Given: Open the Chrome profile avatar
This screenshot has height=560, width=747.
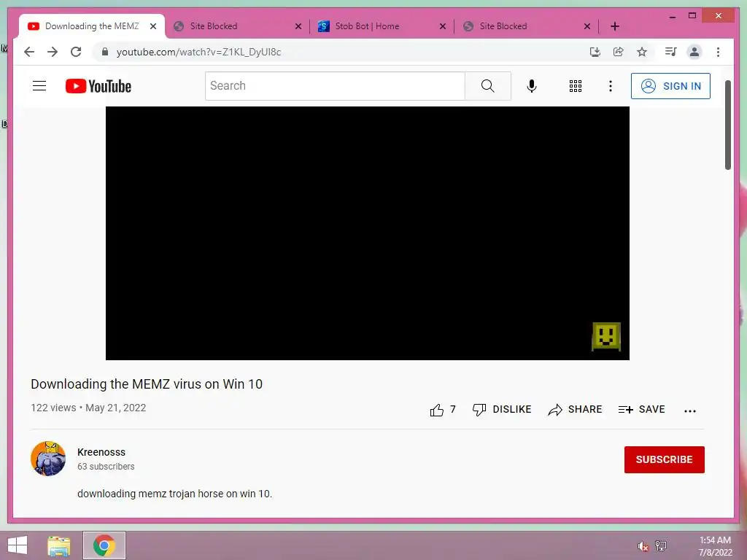Looking at the screenshot, I should tap(694, 52).
